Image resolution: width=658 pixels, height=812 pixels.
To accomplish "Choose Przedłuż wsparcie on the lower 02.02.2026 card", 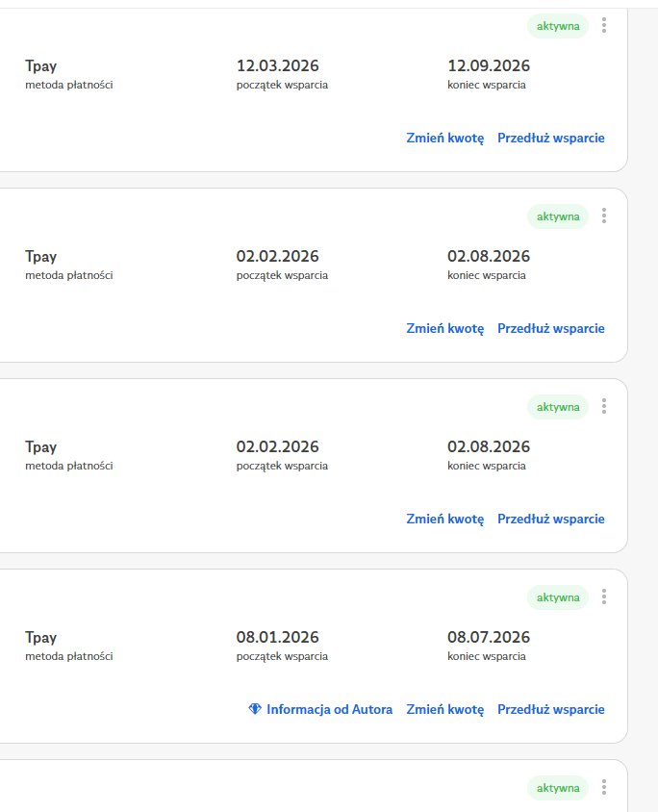I will tap(551, 519).
